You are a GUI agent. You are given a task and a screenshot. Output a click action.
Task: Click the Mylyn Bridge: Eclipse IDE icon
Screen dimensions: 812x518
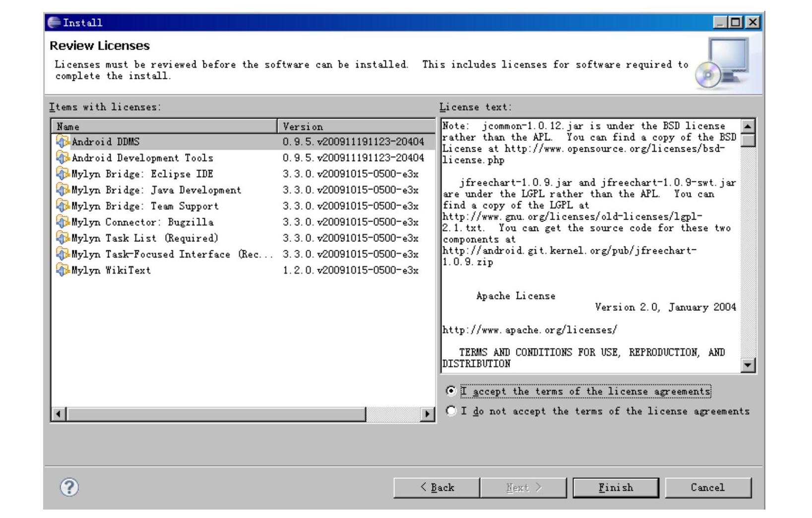pos(62,173)
